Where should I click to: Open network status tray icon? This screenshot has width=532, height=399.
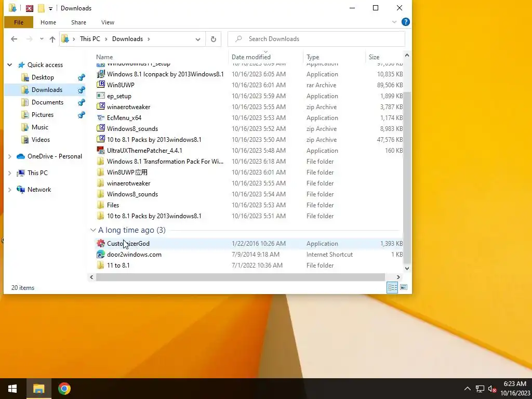tap(480, 389)
